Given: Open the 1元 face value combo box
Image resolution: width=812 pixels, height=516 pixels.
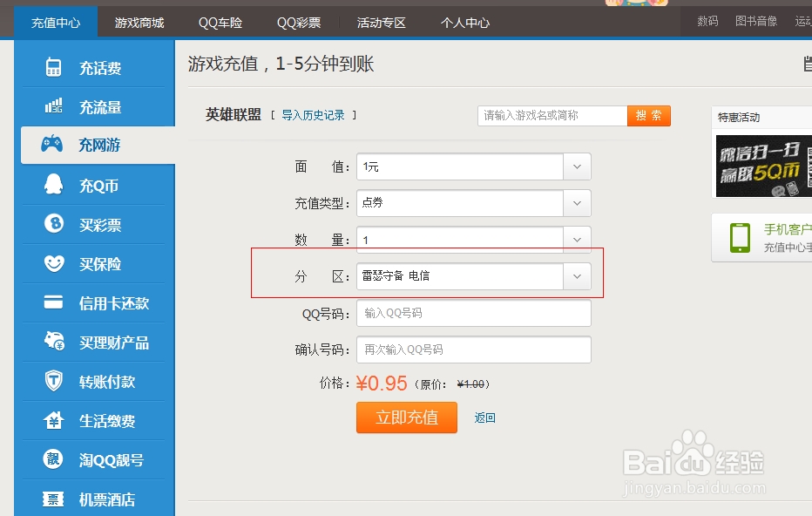Looking at the screenshot, I should click(x=473, y=166).
